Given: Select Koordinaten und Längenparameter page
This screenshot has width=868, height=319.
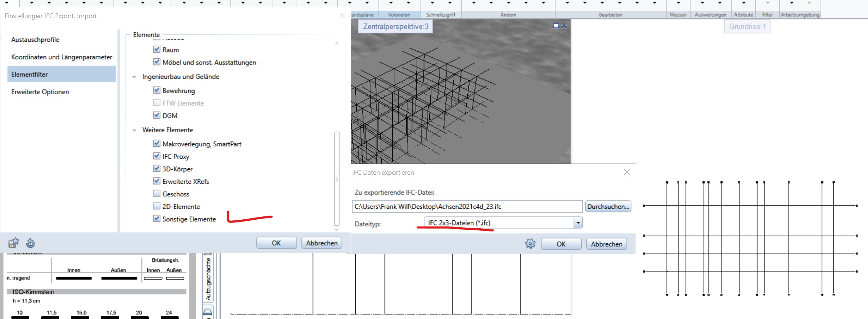Looking at the screenshot, I should click(62, 57).
